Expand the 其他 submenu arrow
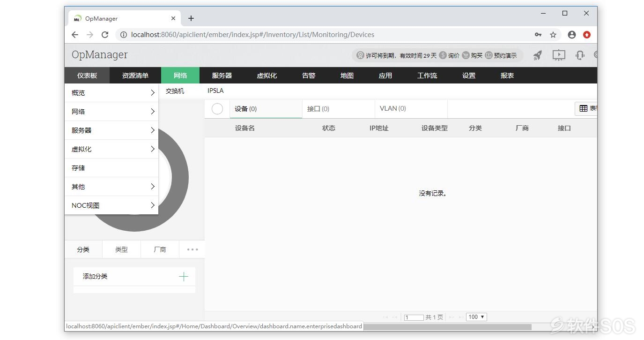Viewport: 644px width, 340px height. pos(153,187)
